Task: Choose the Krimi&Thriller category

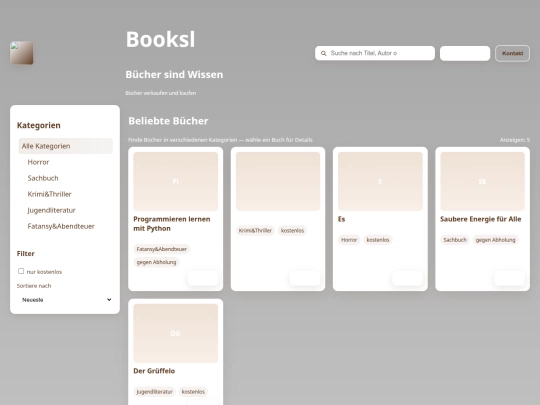Action: pyautogui.click(x=50, y=194)
